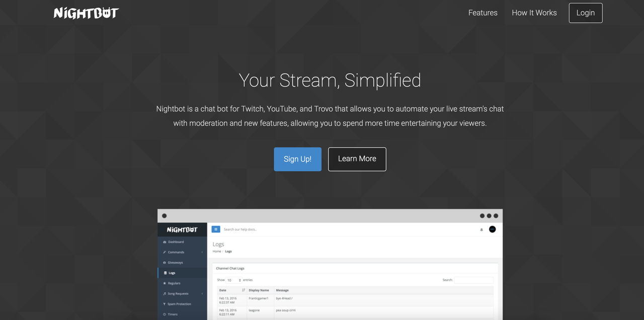This screenshot has height=320, width=644.
Task: Click 'Search our help docs' field in preview
Action: tap(240, 229)
